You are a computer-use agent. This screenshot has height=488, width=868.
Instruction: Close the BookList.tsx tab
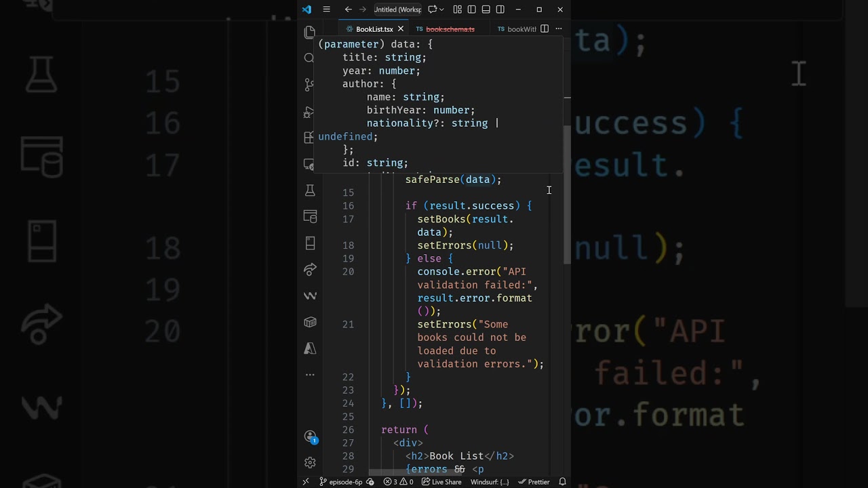point(400,29)
